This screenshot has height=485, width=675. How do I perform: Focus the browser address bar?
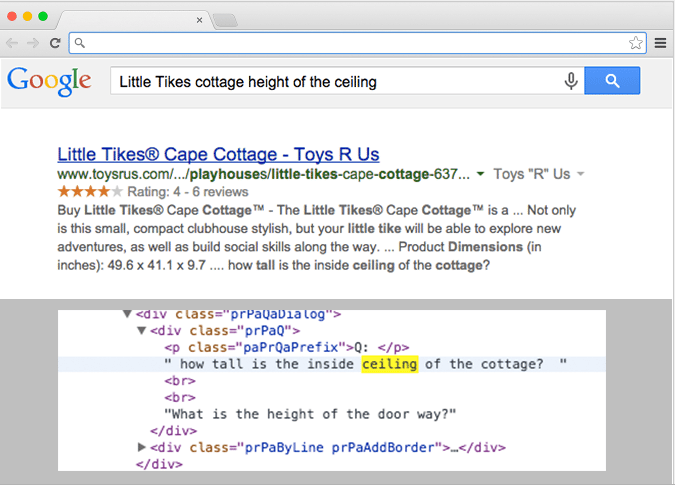coord(357,43)
